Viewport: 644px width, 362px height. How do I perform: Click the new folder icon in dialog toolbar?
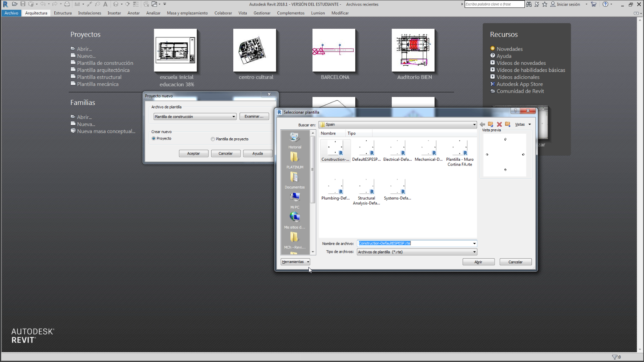pos(508,124)
